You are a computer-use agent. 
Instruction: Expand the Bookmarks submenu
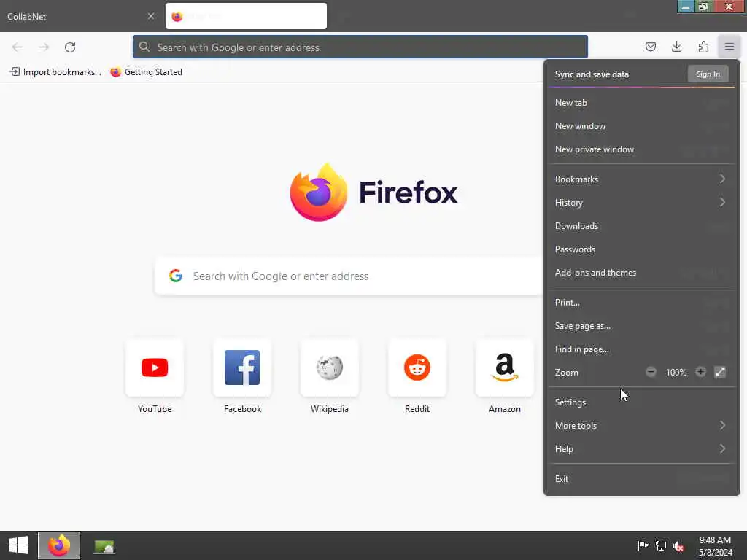tap(642, 179)
